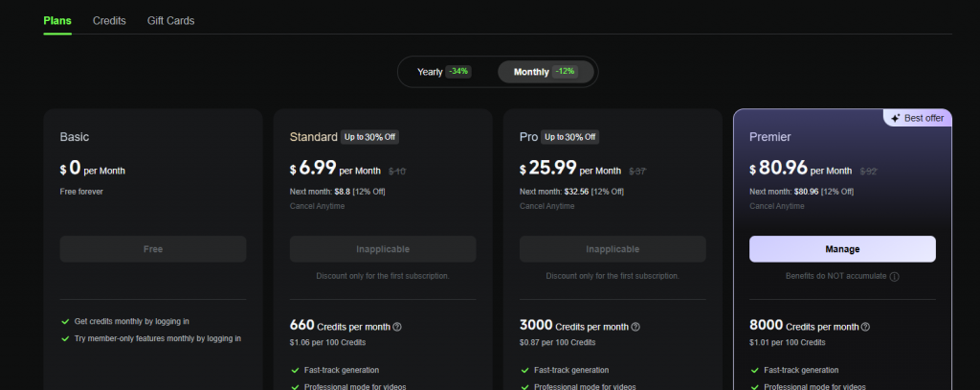Click strikethrough $37 price on Pro
The height and width of the screenshot is (390, 980).
[637, 171]
